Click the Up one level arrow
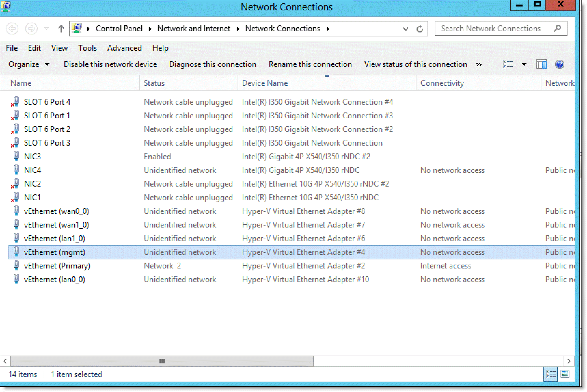The image size is (587, 392). tap(61, 29)
